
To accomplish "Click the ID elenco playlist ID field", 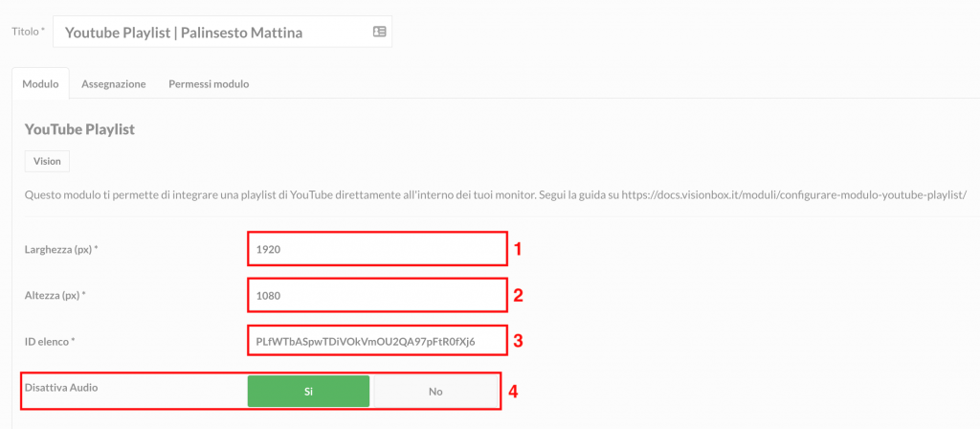I will click(x=377, y=341).
